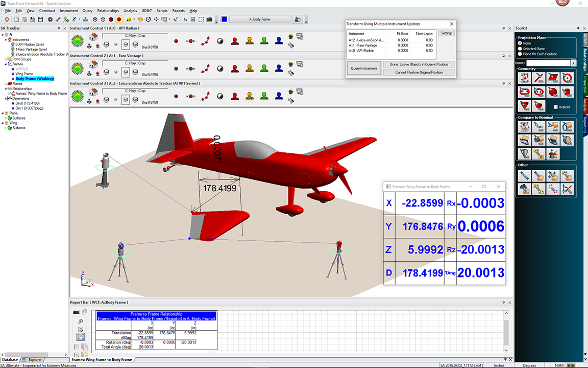Screen dimensions: 588x368
Task: Click the first Geometry icon in the Toolkit
Action: [x=524, y=78]
